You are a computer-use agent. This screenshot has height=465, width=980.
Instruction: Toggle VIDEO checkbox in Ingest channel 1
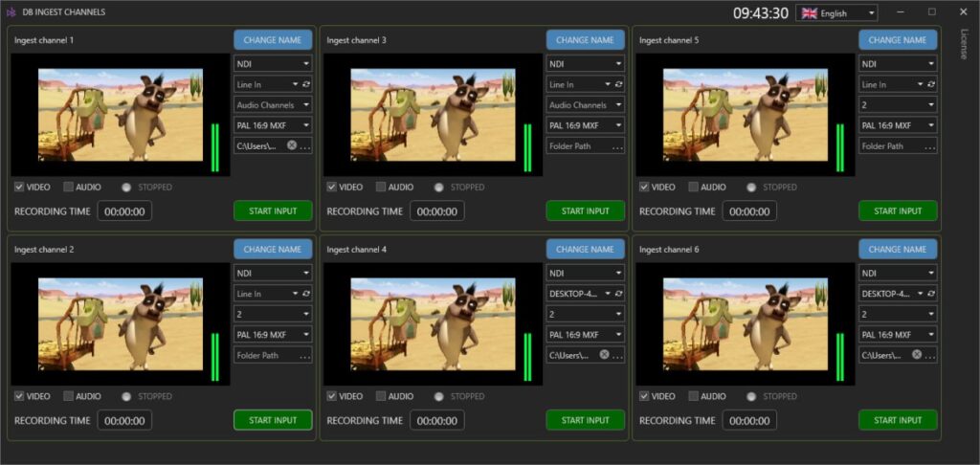pyautogui.click(x=19, y=187)
